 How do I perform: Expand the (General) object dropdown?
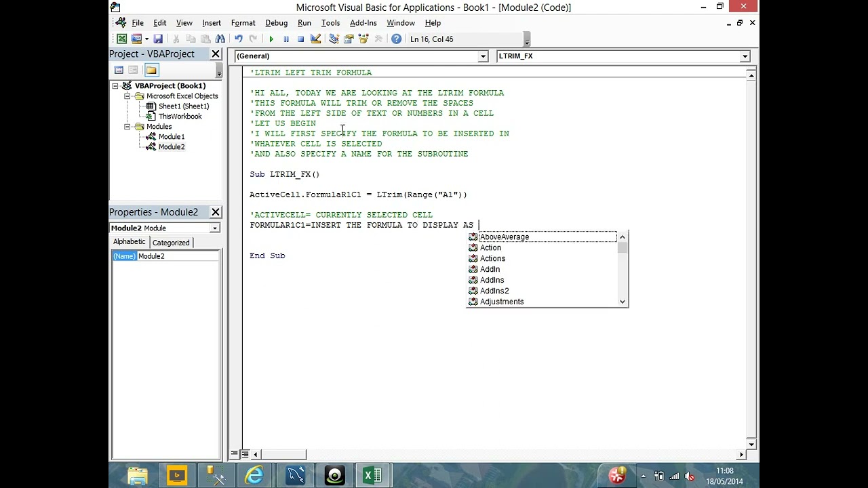483,56
